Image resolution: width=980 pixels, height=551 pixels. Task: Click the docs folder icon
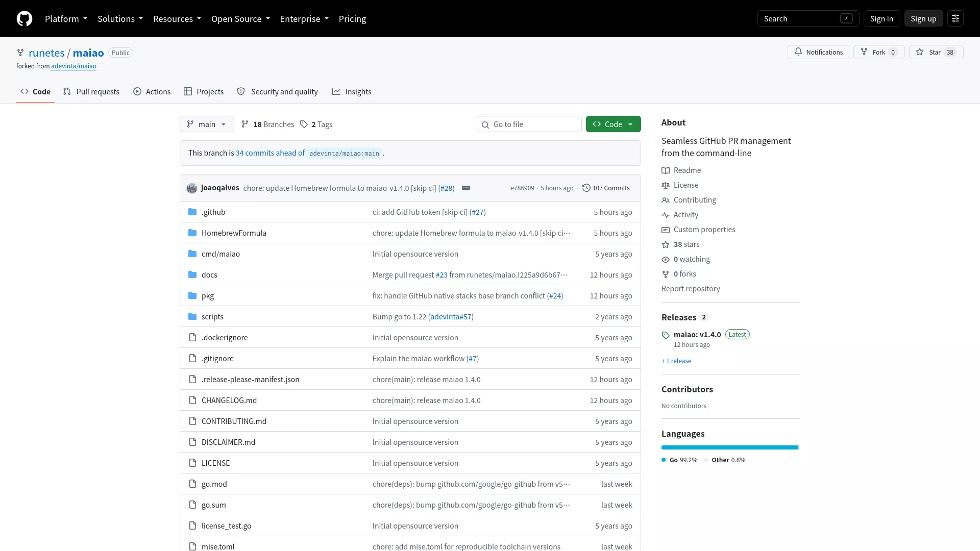tap(192, 275)
